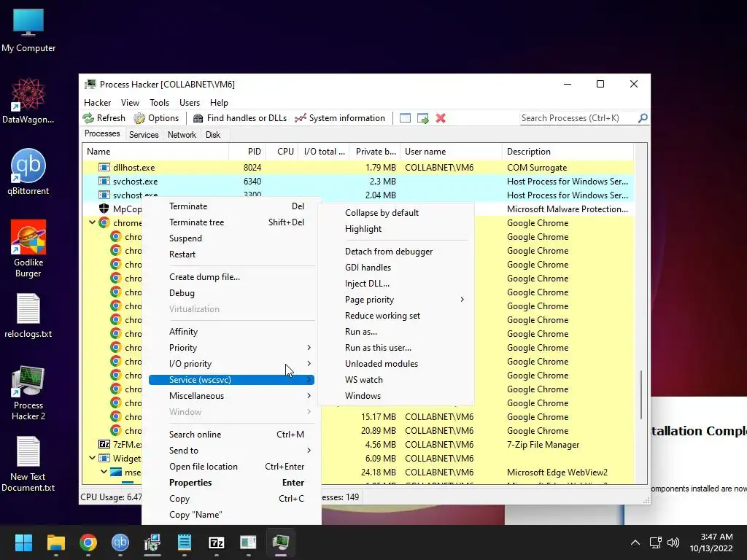Select Properties in context menu
This screenshot has height=560, width=747.
pyautogui.click(x=231, y=483)
